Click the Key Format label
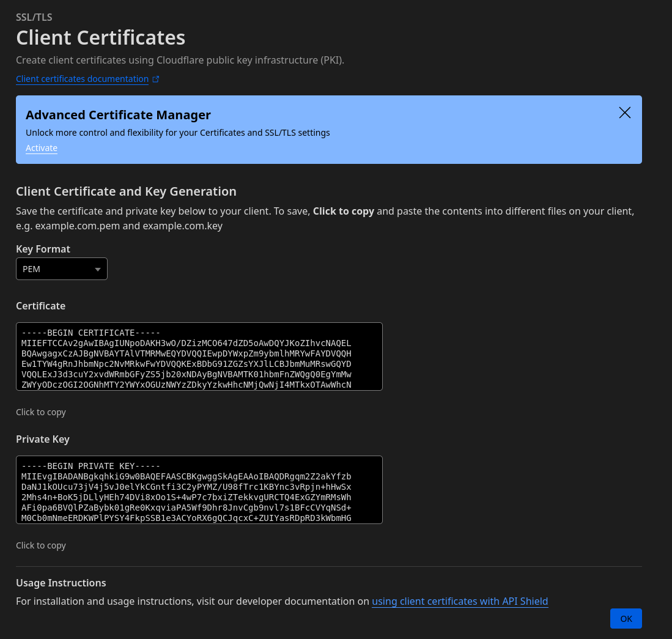Viewport: 672px width, 639px height. pyautogui.click(x=43, y=249)
